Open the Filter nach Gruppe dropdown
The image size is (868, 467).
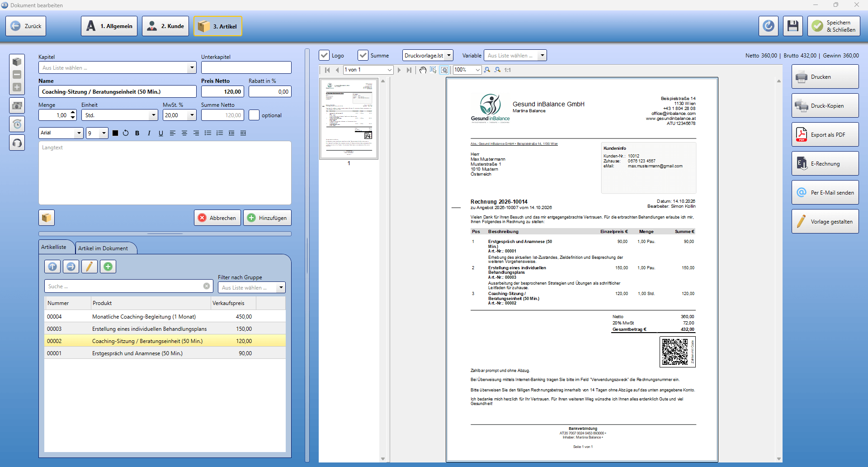point(281,287)
